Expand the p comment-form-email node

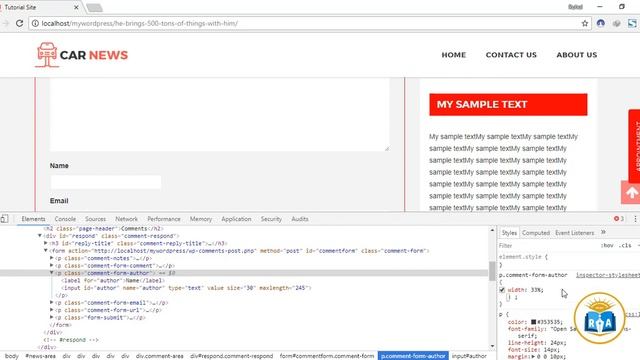pyautogui.click(x=52, y=302)
